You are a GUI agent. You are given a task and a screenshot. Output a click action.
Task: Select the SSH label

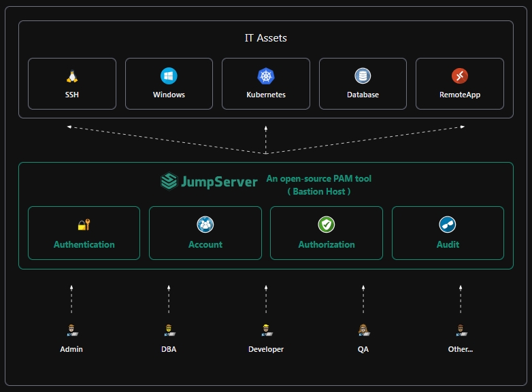pos(72,95)
